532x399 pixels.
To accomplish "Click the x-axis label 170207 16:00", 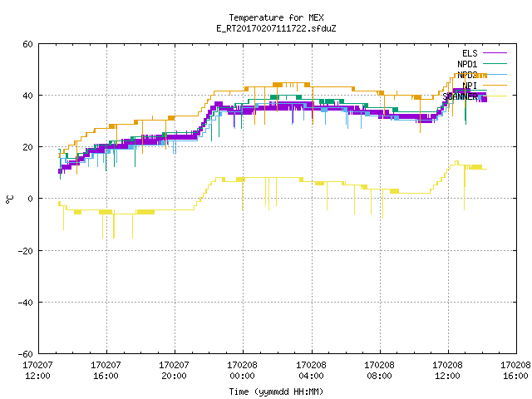I will (106, 371).
